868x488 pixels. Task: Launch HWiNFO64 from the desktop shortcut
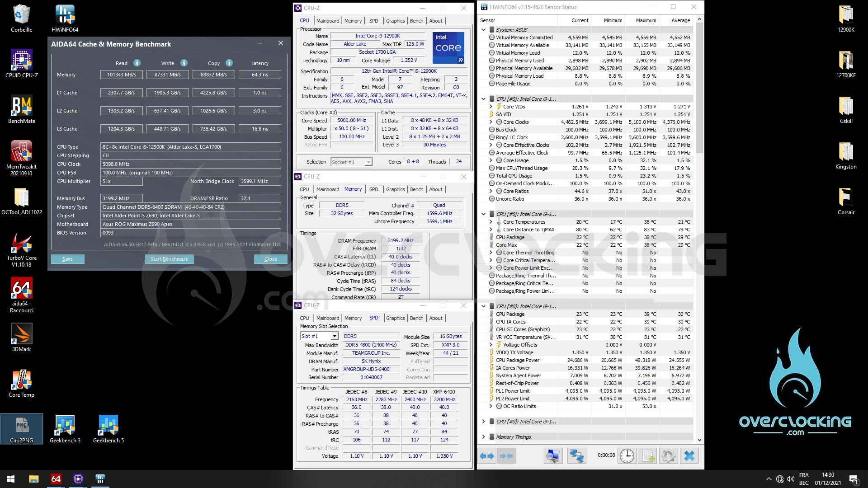[65, 19]
